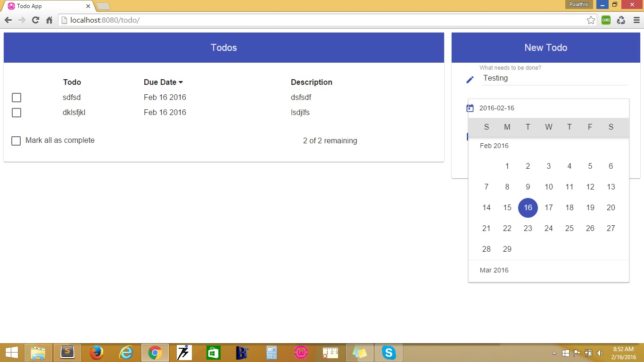Viewport: 644px width, 362px height.
Task: Click the 2 of 2 remaining text
Action: pos(330,140)
